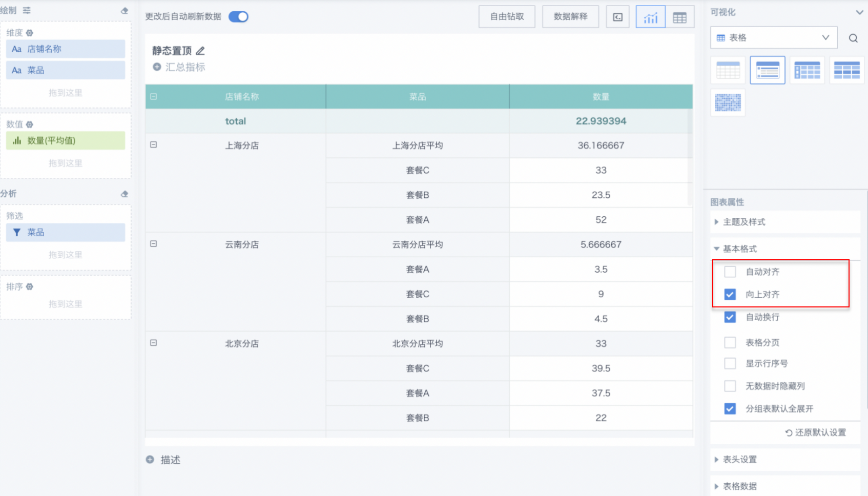Click the 北京分店平均 cell

point(418,343)
